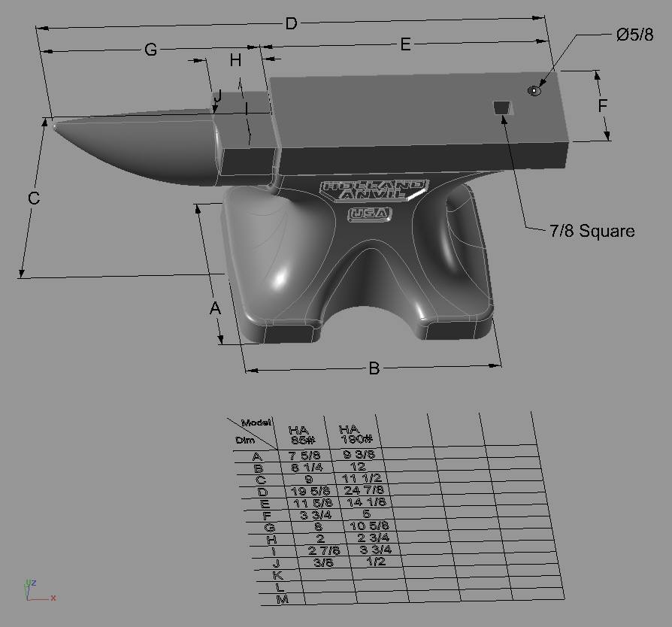Click row label K in the dimension table
The image size is (672, 627).
pyautogui.click(x=277, y=575)
